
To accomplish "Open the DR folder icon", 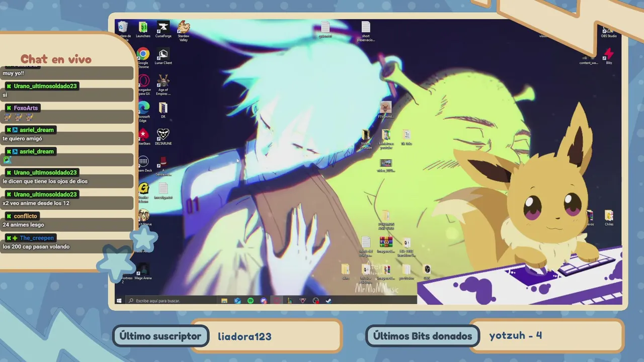I will (x=163, y=110).
